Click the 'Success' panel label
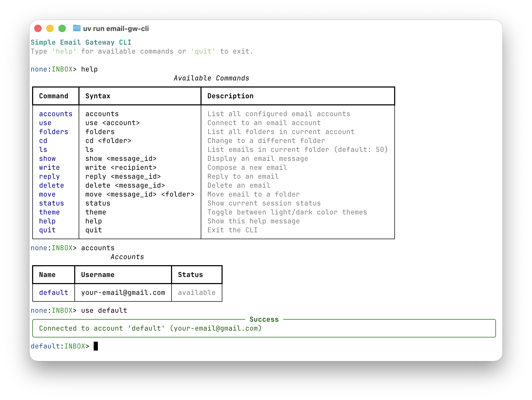 [x=264, y=319]
